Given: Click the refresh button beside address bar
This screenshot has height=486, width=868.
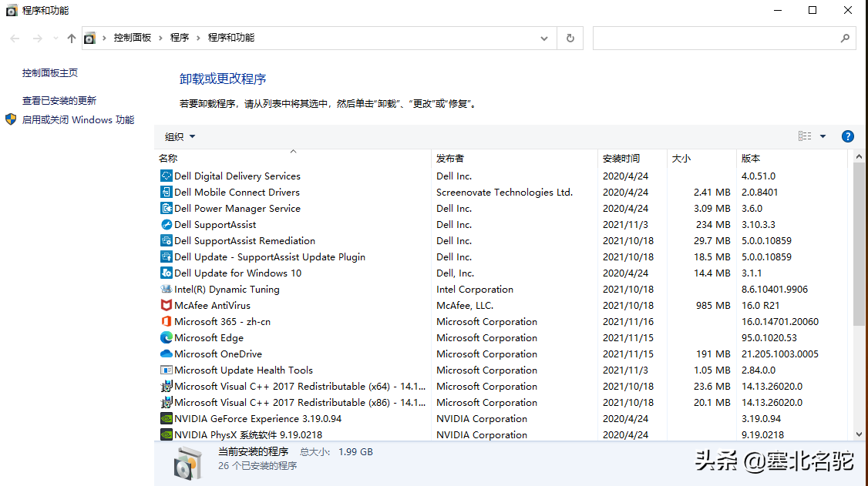Looking at the screenshot, I should pos(570,38).
